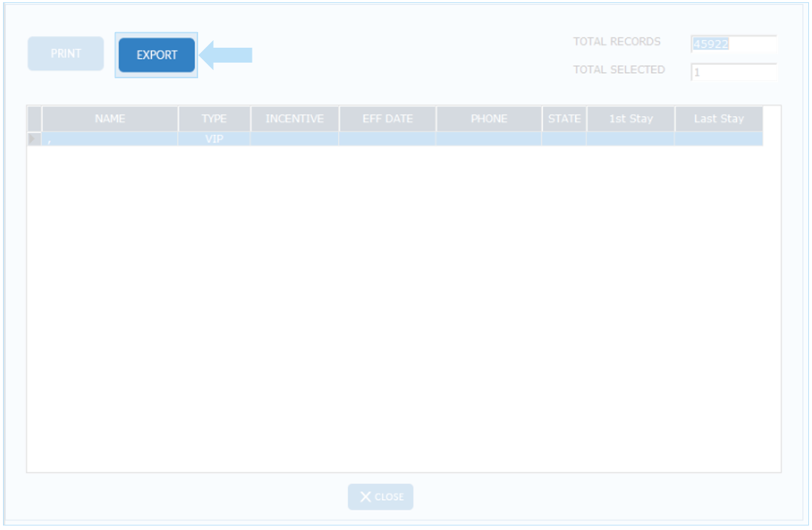The image size is (812, 530).
Task: Click the row selector arrow of first row
Action: pos(34,139)
